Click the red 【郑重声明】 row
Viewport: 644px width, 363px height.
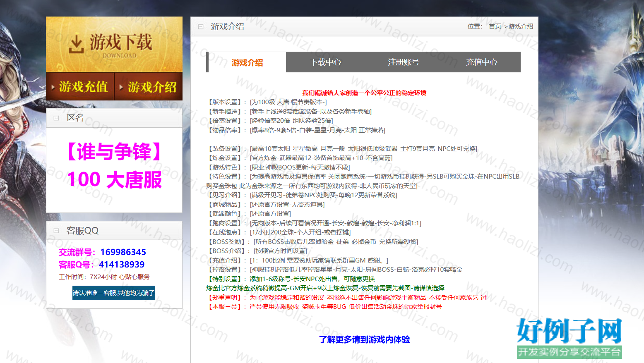pyautogui.click(x=346, y=298)
